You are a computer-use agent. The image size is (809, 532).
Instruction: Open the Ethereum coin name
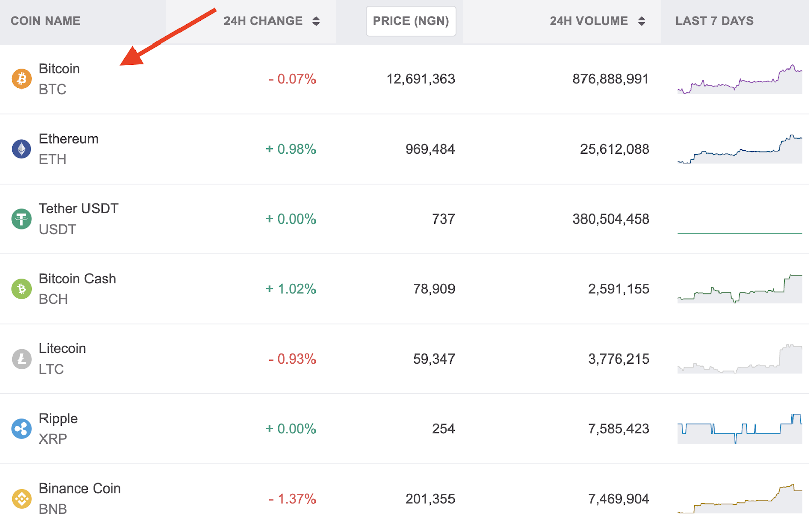[69, 139]
